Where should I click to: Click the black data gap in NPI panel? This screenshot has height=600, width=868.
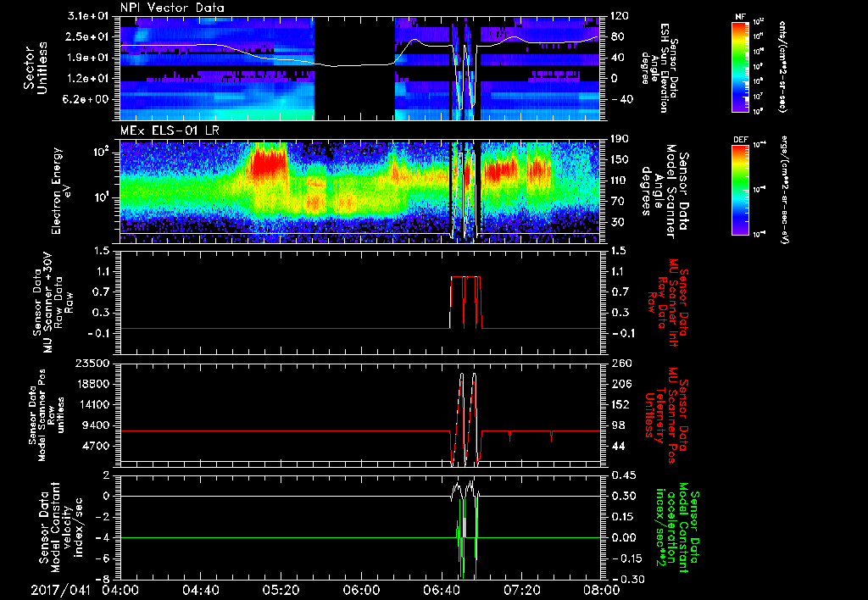pos(354,68)
